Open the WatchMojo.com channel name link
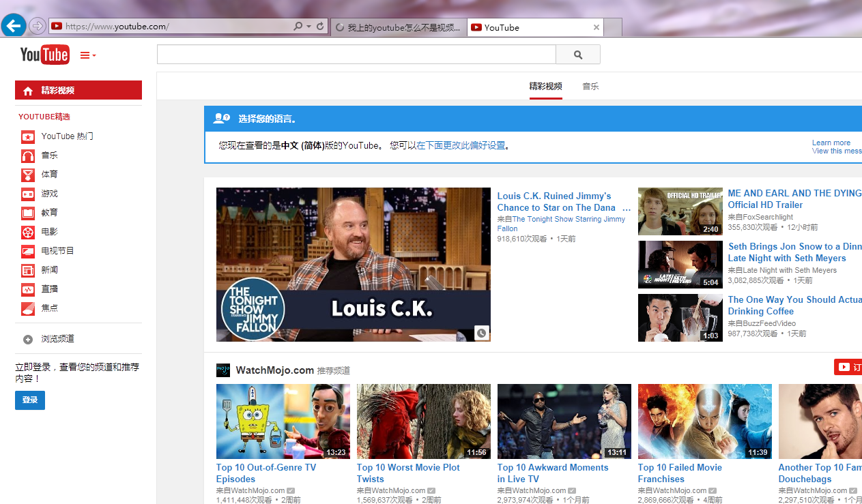This screenshot has height=504, width=862. (x=275, y=370)
